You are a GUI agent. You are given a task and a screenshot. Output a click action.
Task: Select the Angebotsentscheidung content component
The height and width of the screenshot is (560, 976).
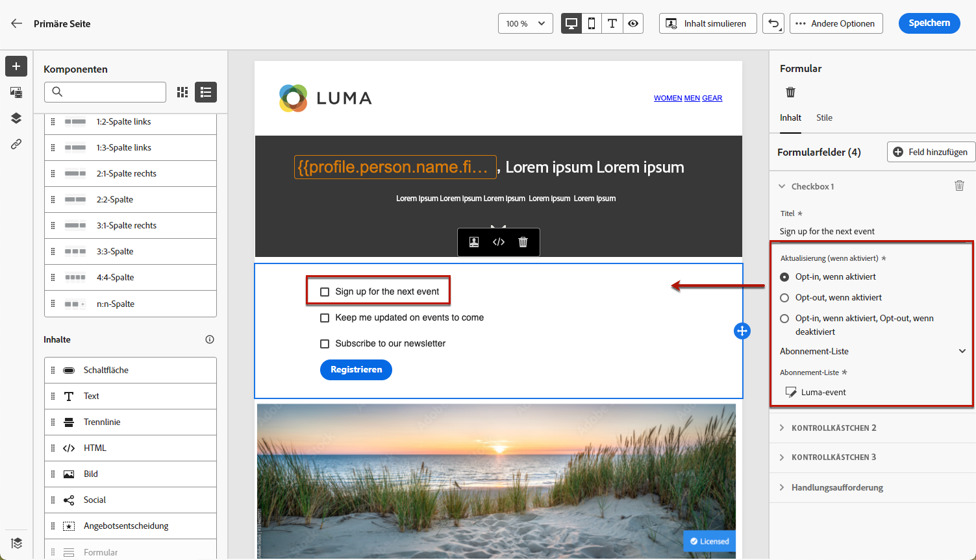coord(131,526)
